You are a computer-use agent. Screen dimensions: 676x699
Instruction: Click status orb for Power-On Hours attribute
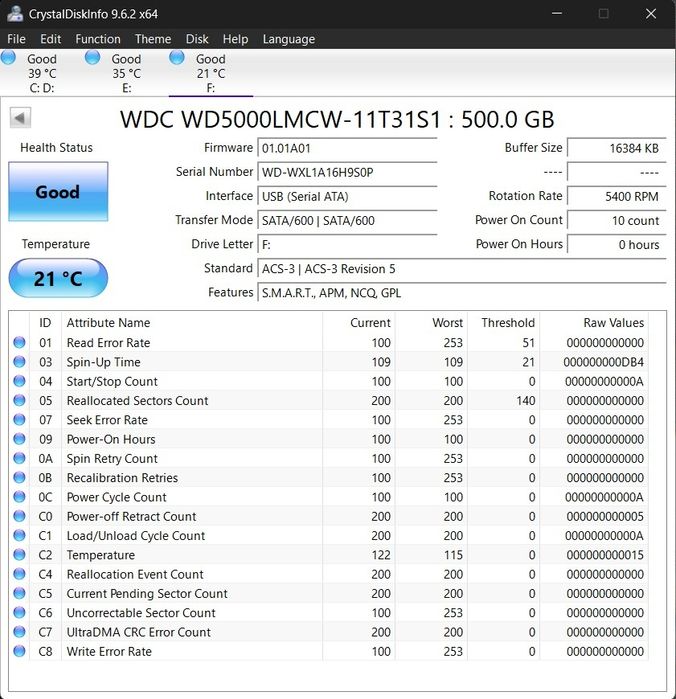point(19,439)
